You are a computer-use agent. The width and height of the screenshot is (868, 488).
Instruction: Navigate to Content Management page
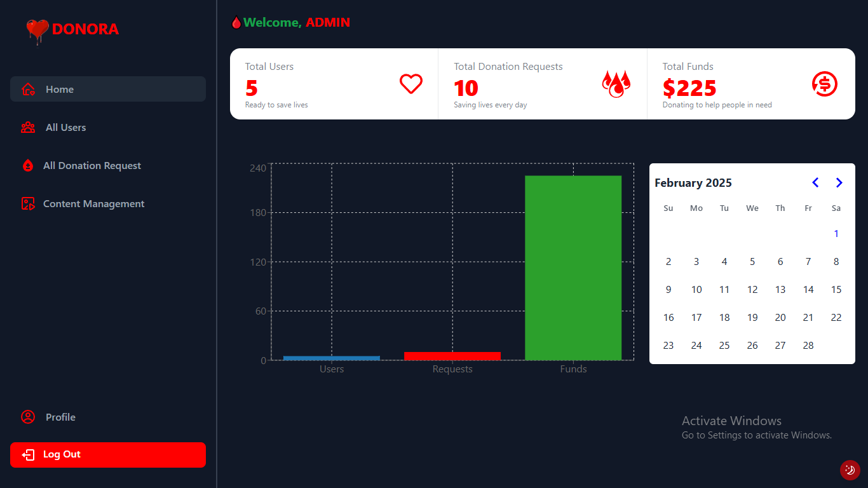(93, 204)
